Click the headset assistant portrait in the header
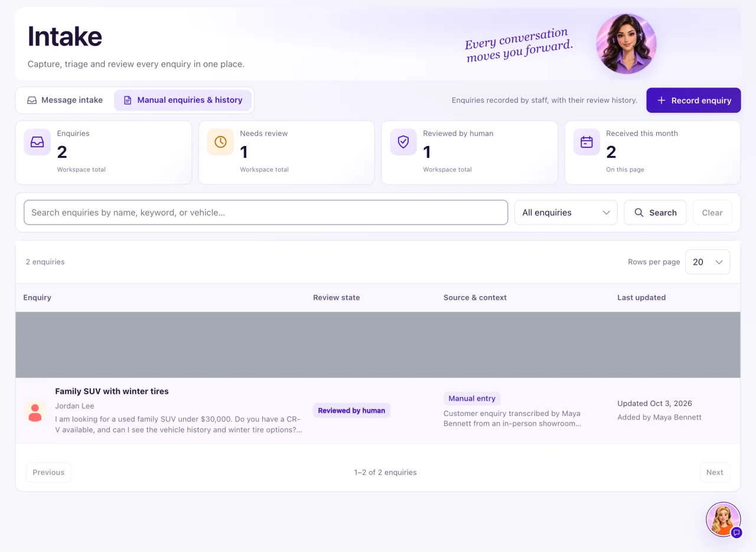Viewport: 756px width, 552px height. click(626, 44)
